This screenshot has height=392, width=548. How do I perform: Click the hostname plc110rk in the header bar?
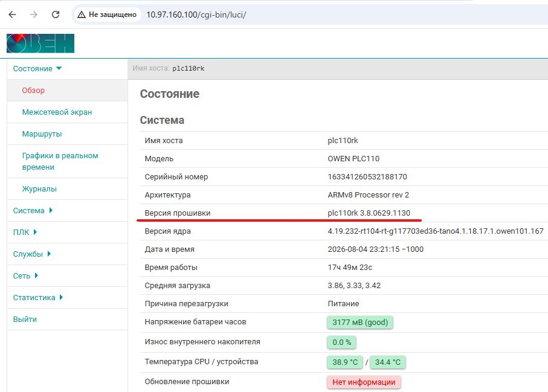[189, 68]
